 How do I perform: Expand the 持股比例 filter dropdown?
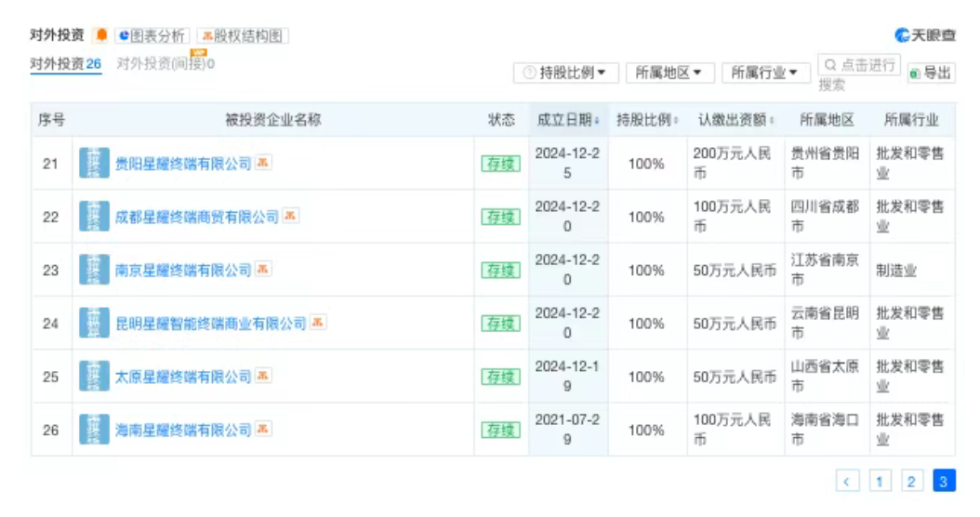(x=565, y=73)
